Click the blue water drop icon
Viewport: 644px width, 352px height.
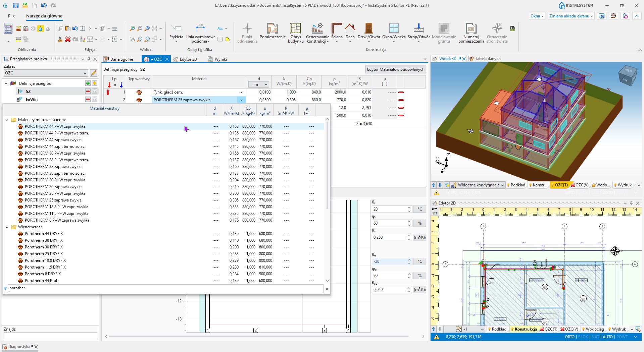(41, 29)
